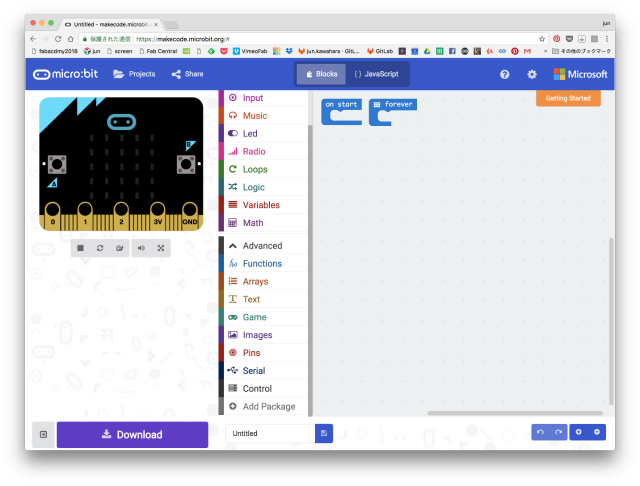
Task: Open the help question mark menu
Action: coord(504,75)
